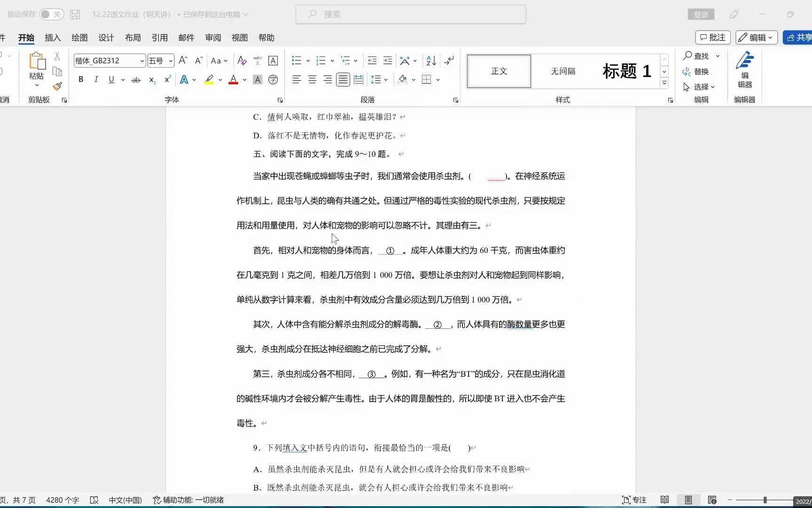Open the Select (选择) dropdown

click(x=699, y=87)
